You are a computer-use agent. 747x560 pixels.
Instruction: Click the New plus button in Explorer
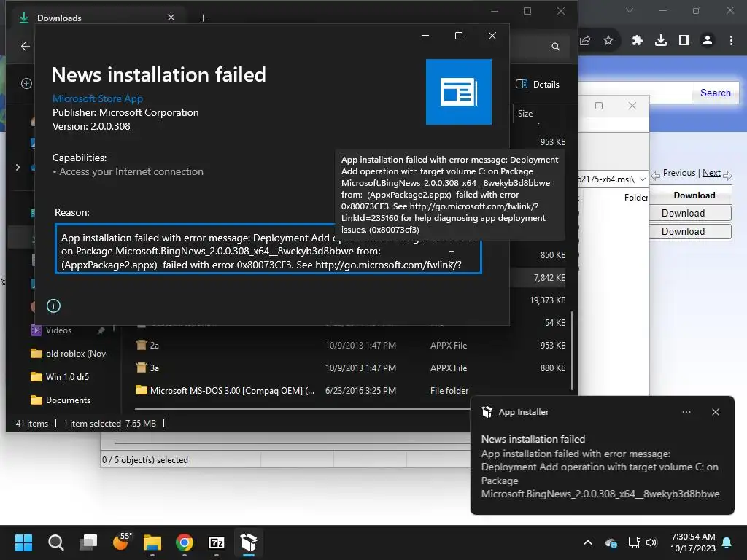coord(27,84)
